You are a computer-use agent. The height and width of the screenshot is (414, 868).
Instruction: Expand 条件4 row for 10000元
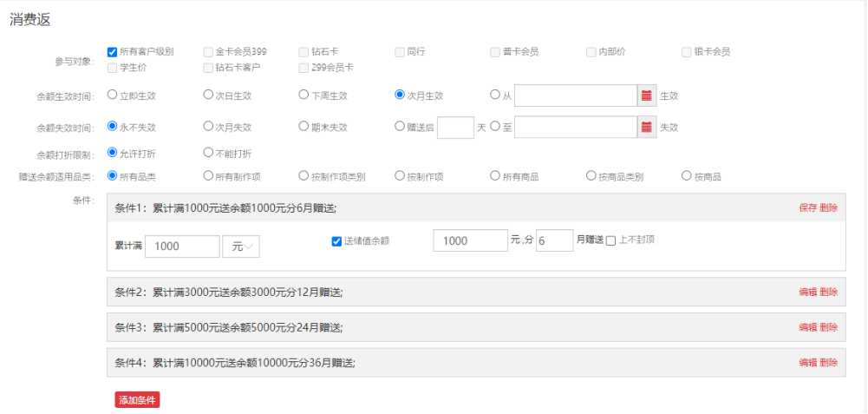pos(476,363)
